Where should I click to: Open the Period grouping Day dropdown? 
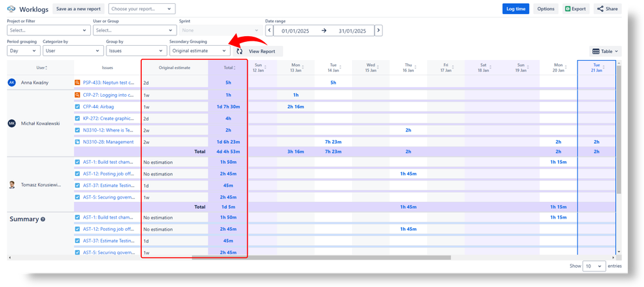click(23, 51)
